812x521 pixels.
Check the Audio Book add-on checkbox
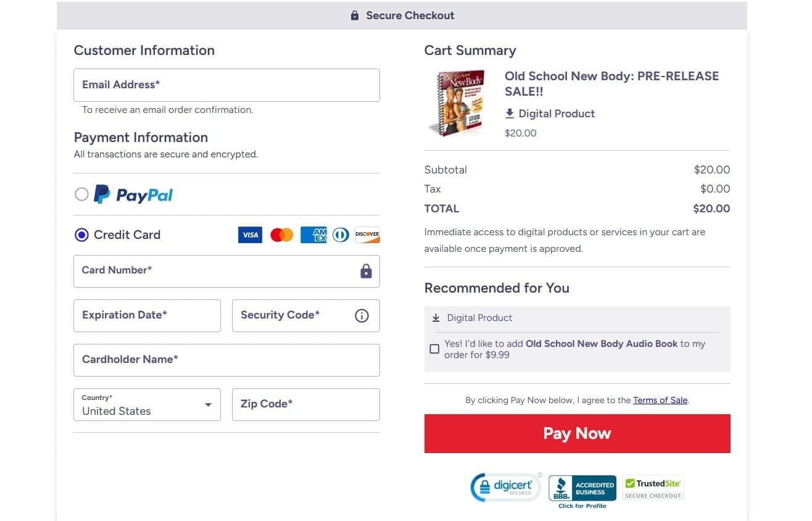click(434, 349)
